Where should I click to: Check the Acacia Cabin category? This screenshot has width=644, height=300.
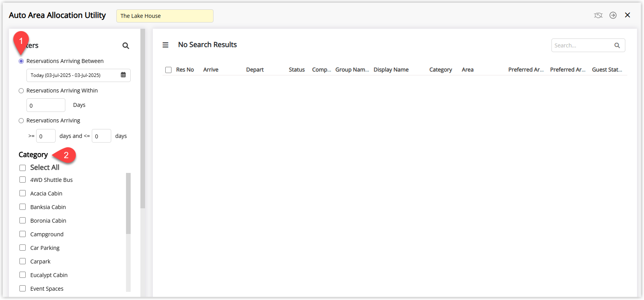[x=23, y=194]
